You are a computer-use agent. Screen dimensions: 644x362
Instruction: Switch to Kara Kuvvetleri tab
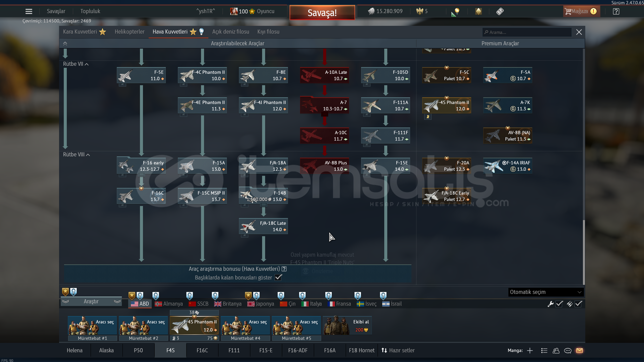85,32
